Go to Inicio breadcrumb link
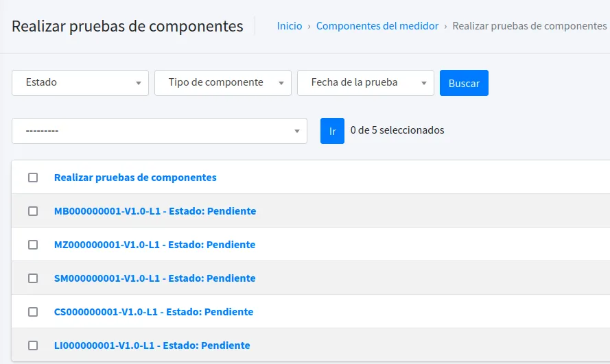The height and width of the screenshot is (364, 610). 289,26
